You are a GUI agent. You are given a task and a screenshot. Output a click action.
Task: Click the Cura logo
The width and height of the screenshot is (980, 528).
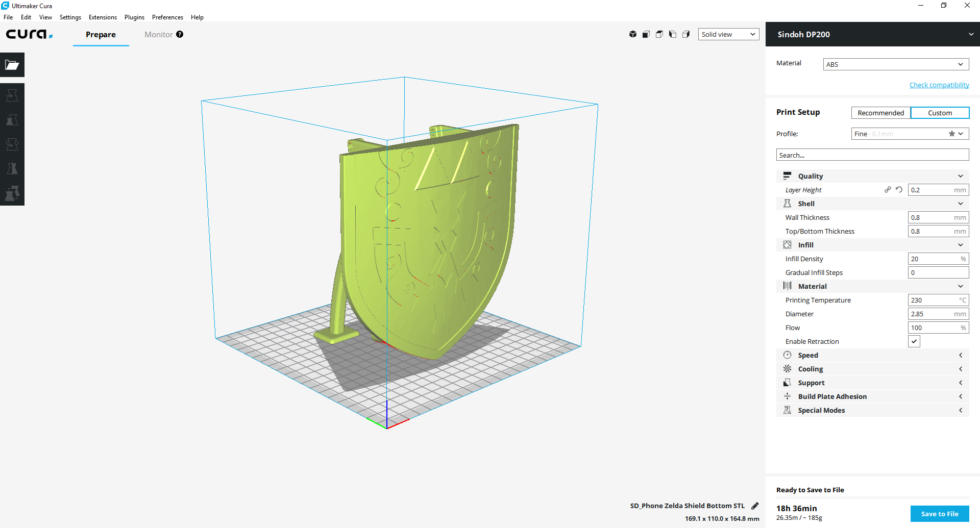point(29,34)
